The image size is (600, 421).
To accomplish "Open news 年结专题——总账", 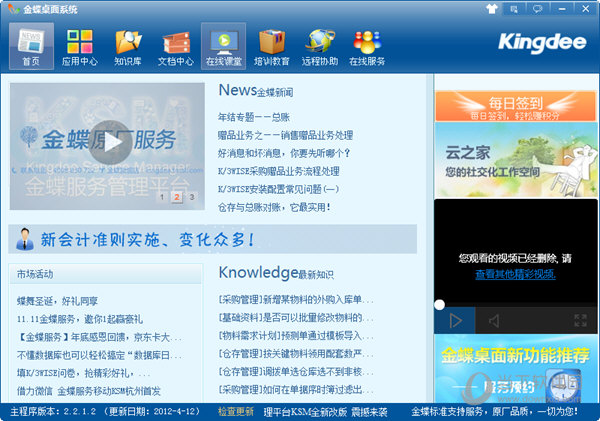I will pyautogui.click(x=254, y=117).
